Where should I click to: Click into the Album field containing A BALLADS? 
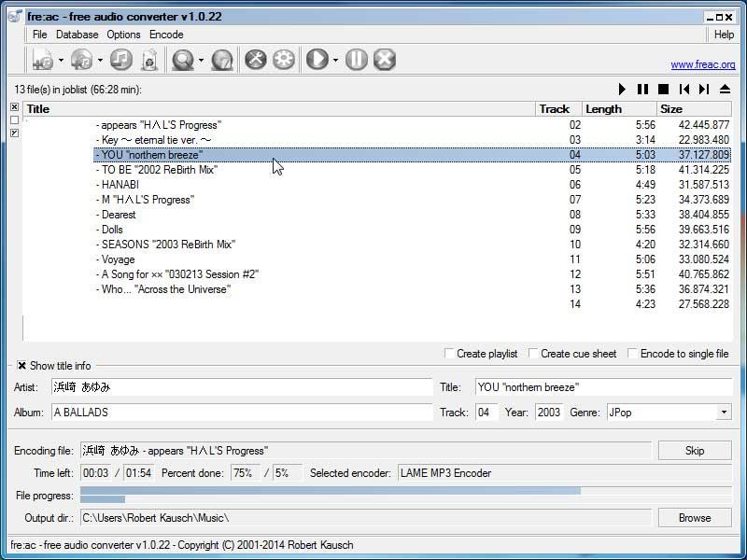242,413
